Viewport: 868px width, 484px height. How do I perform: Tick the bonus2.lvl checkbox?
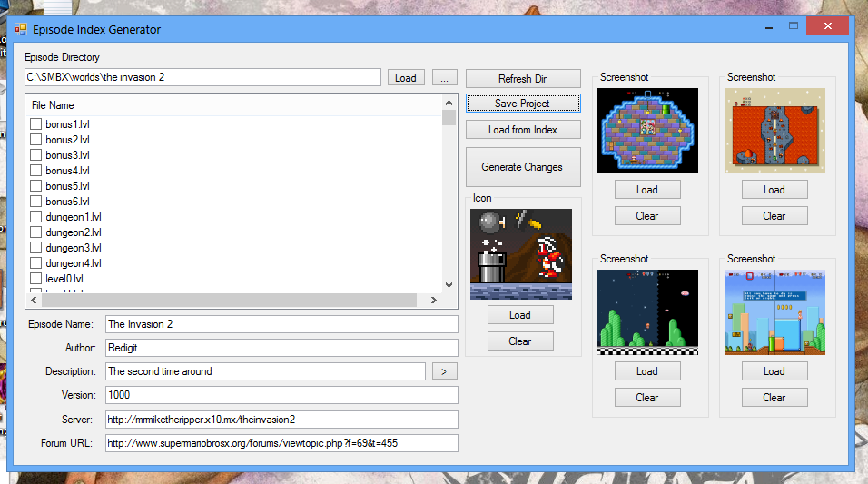point(36,140)
